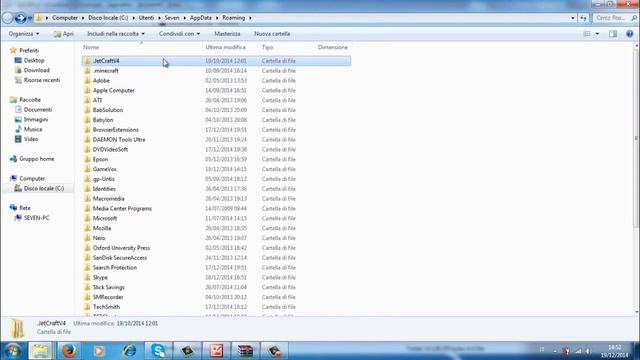Open Windows Media Player taskbar icon

[99, 351]
